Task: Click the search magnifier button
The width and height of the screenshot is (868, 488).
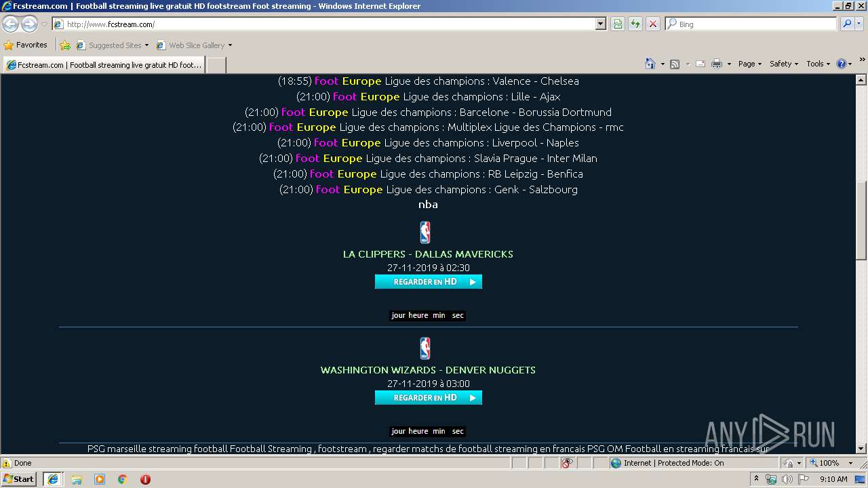Action: point(847,24)
